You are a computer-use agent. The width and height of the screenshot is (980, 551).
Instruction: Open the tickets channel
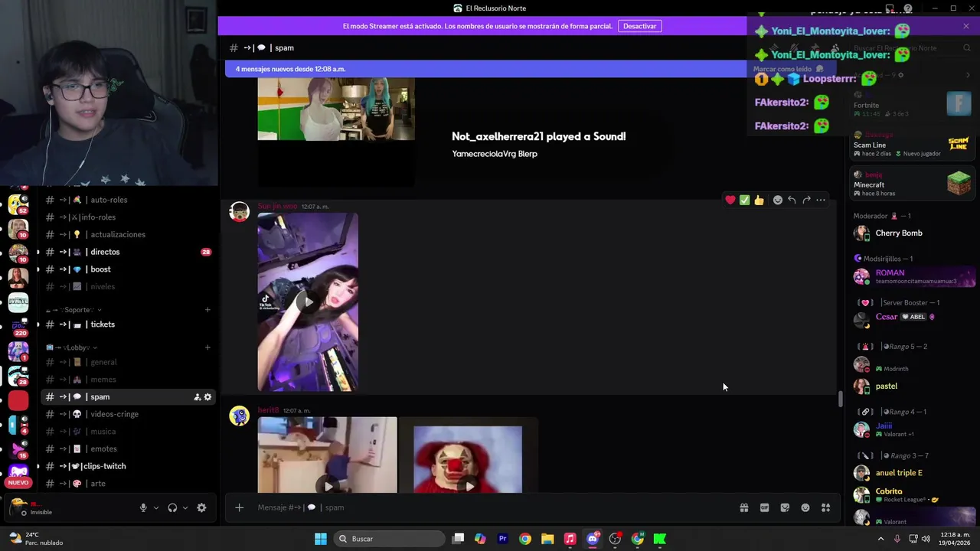(128, 324)
